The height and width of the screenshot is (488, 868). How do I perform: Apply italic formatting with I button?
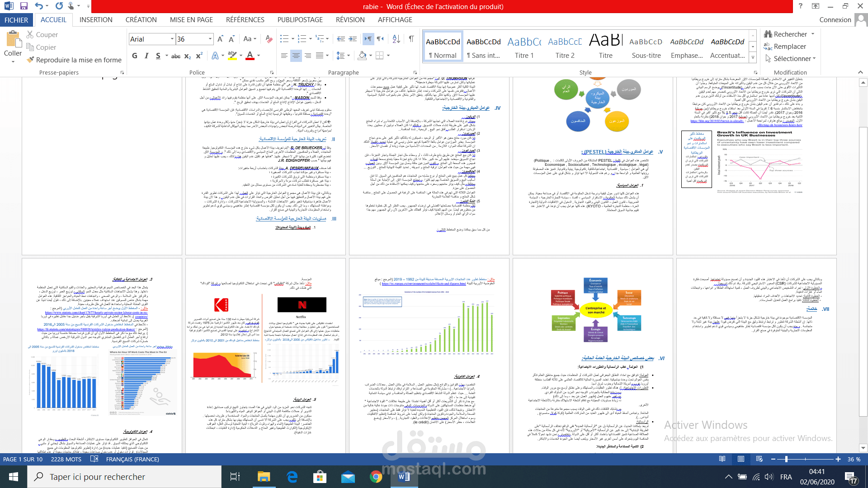click(x=146, y=56)
